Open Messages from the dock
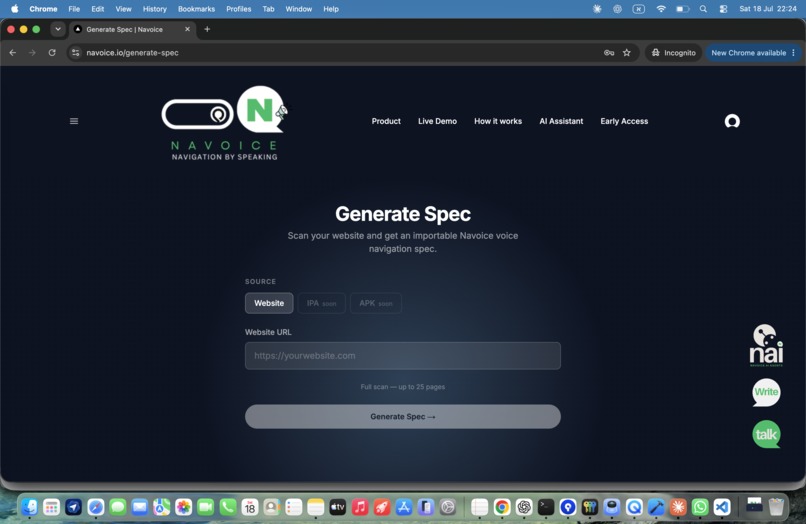 click(x=118, y=507)
